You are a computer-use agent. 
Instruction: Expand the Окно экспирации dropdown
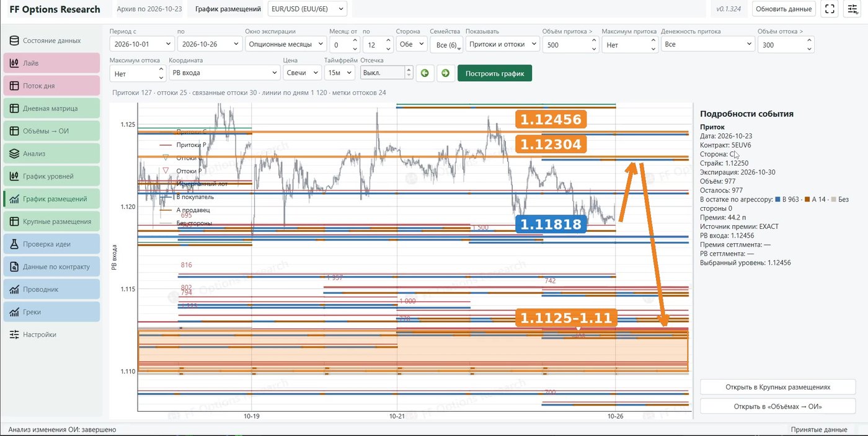point(286,45)
